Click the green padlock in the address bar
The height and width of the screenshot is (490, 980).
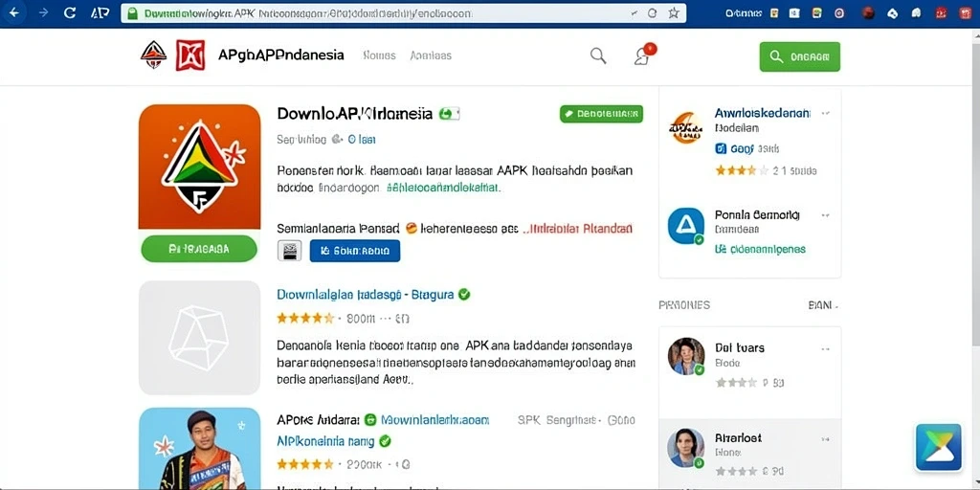click(132, 13)
